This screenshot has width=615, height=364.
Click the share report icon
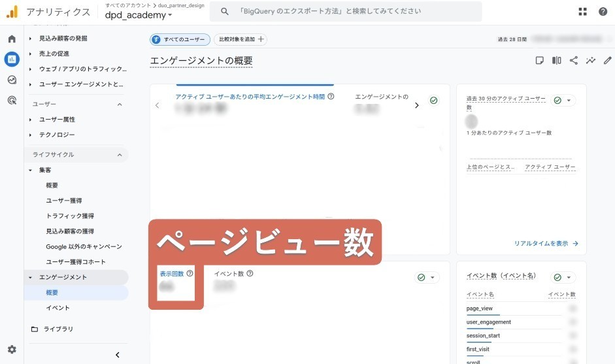574,61
